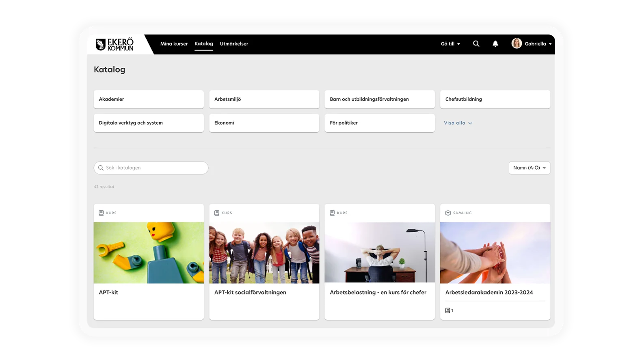Click the APT-kit course title

point(108,293)
